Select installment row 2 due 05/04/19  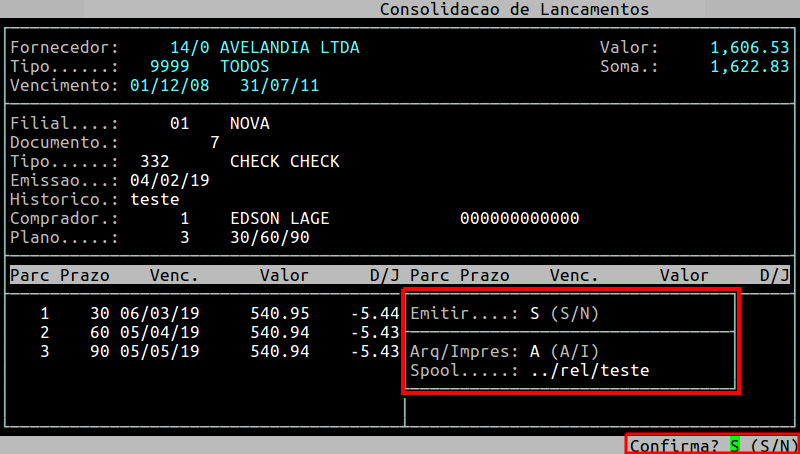pos(155,333)
